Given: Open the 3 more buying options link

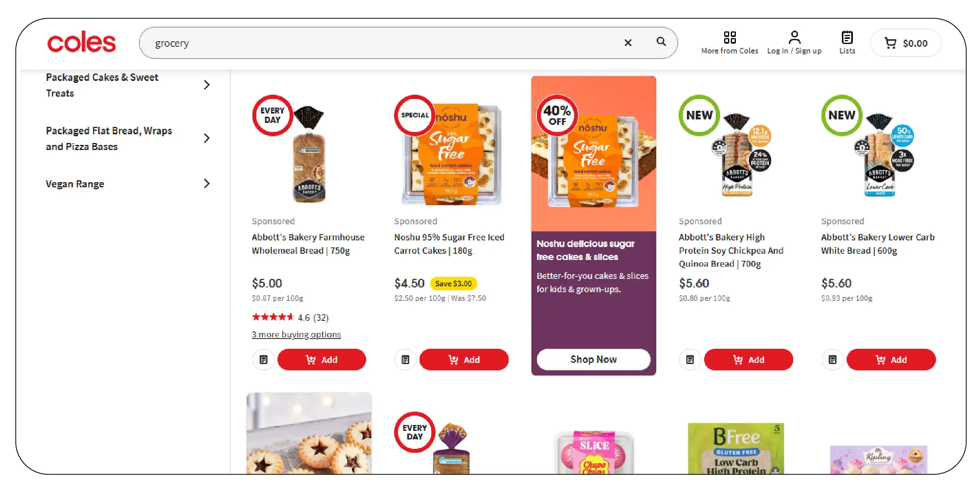Looking at the screenshot, I should pyautogui.click(x=296, y=335).
